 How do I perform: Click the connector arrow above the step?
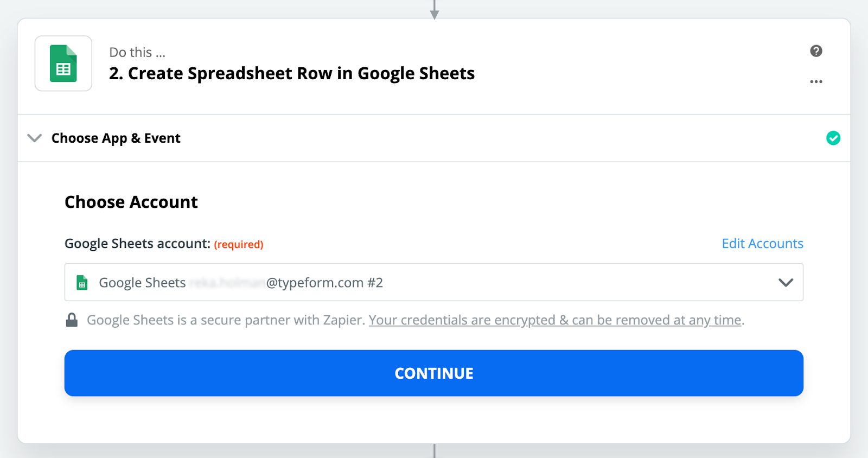tap(434, 10)
